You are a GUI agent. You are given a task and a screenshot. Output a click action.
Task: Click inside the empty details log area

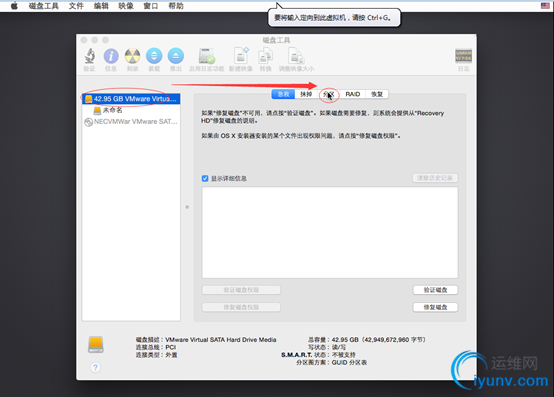[x=330, y=232]
